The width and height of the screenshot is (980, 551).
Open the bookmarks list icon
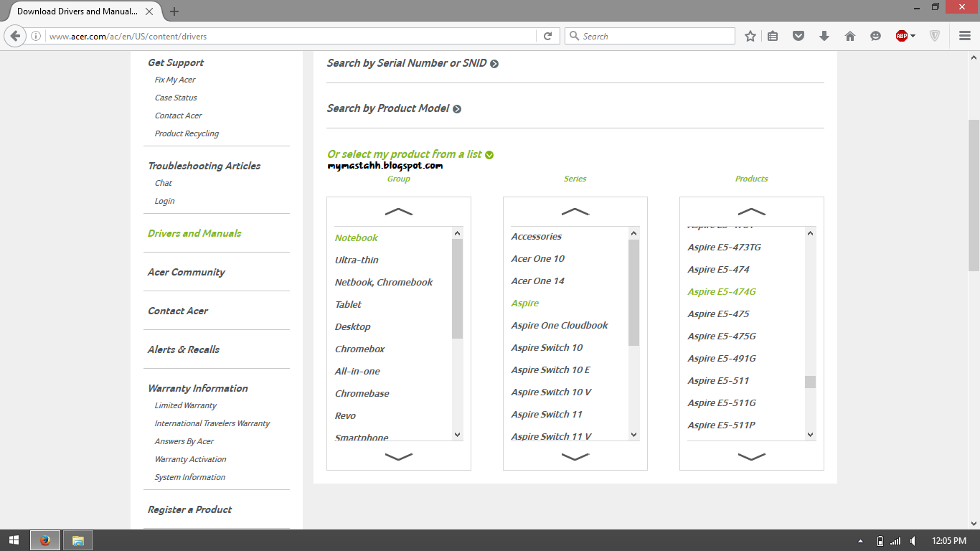click(773, 36)
